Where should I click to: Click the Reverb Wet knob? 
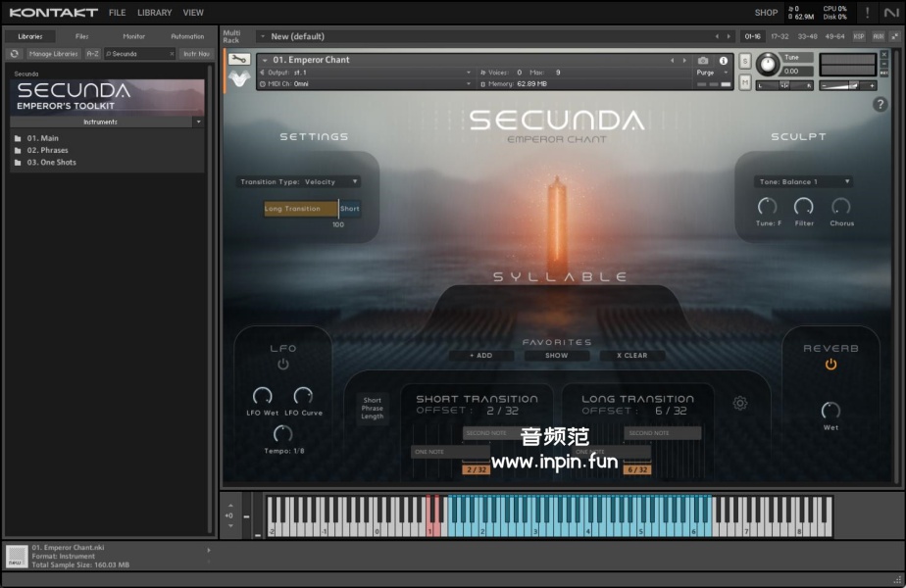coord(830,411)
